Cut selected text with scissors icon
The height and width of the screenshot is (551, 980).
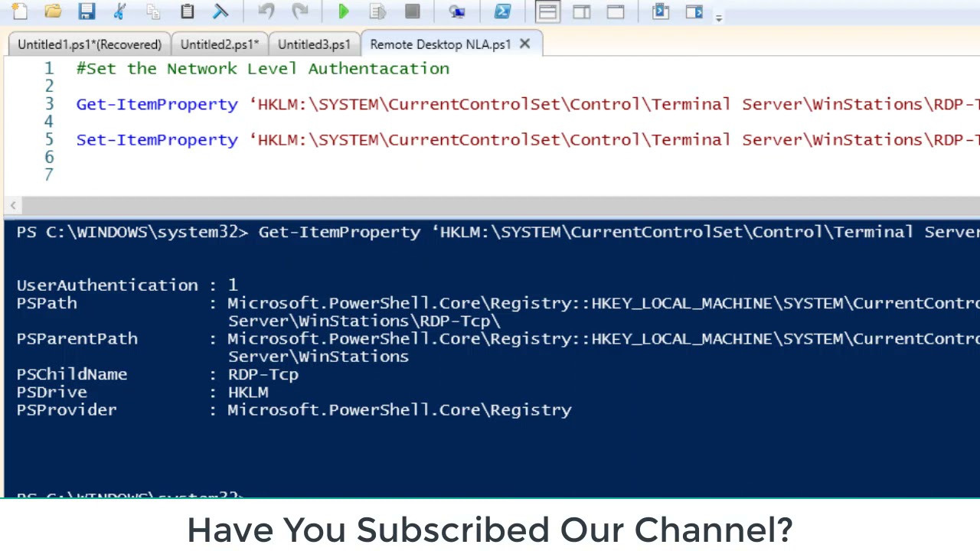(120, 11)
